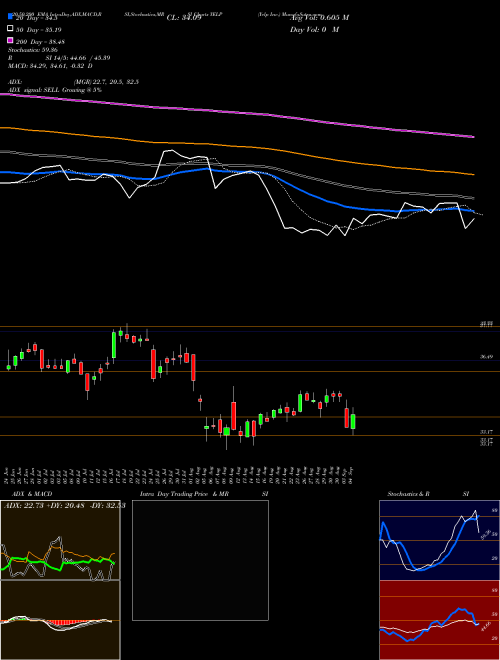Click the blue 20 Day legend swatch
Screen dimensions: 500x660
[x=11, y=17]
